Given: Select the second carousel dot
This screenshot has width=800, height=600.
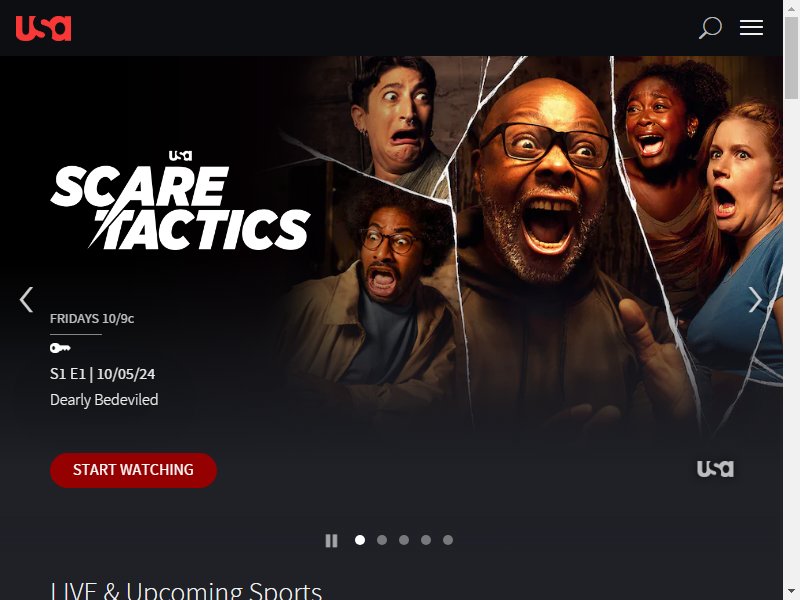Looking at the screenshot, I should 382,540.
